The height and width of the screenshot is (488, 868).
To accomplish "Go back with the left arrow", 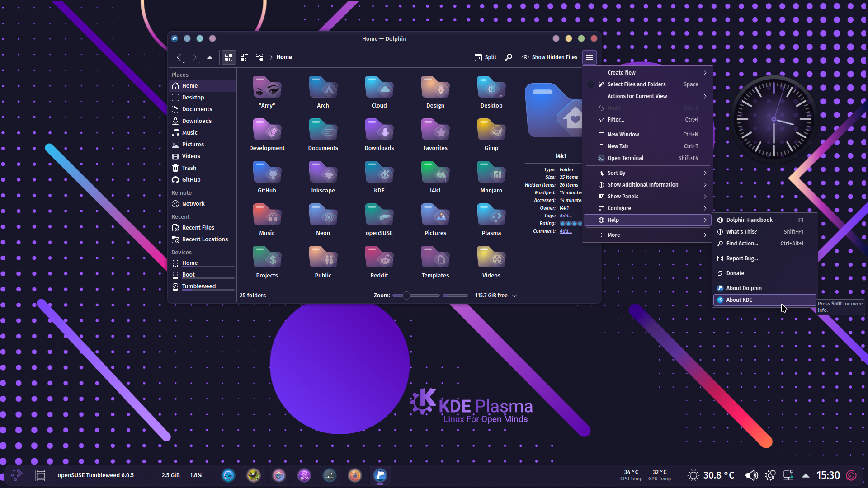I will pyautogui.click(x=179, y=57).
